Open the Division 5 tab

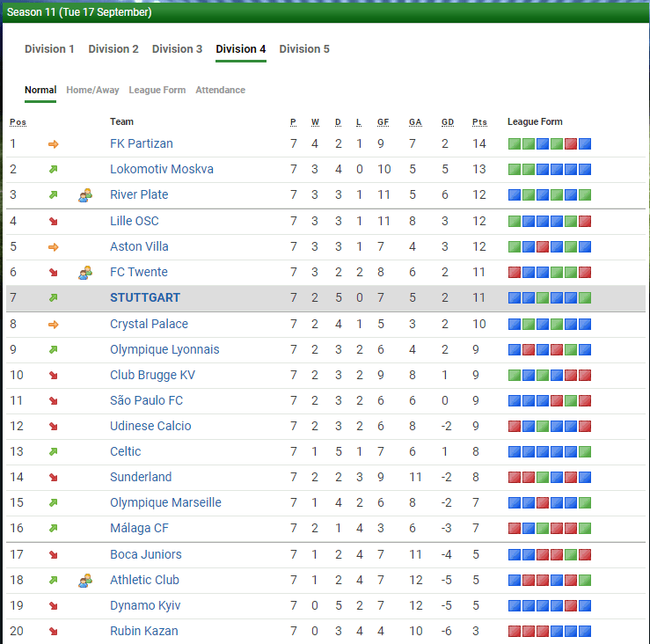point(304,49)
